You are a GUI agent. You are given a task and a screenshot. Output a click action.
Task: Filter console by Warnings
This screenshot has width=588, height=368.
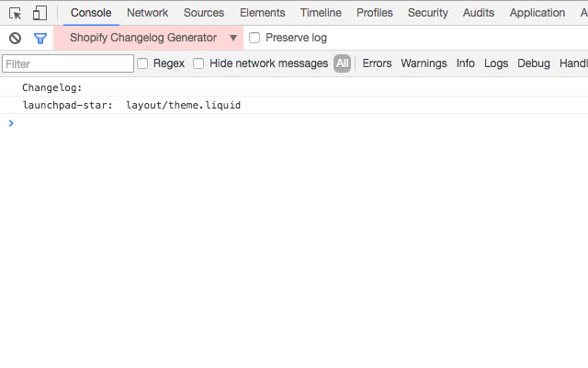(424, 63)
